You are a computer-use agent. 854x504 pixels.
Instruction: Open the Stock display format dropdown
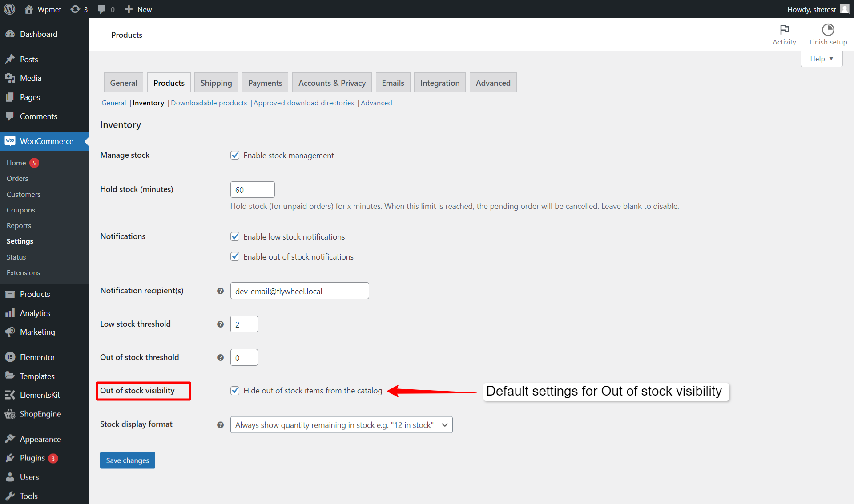(x=341, y=424)
